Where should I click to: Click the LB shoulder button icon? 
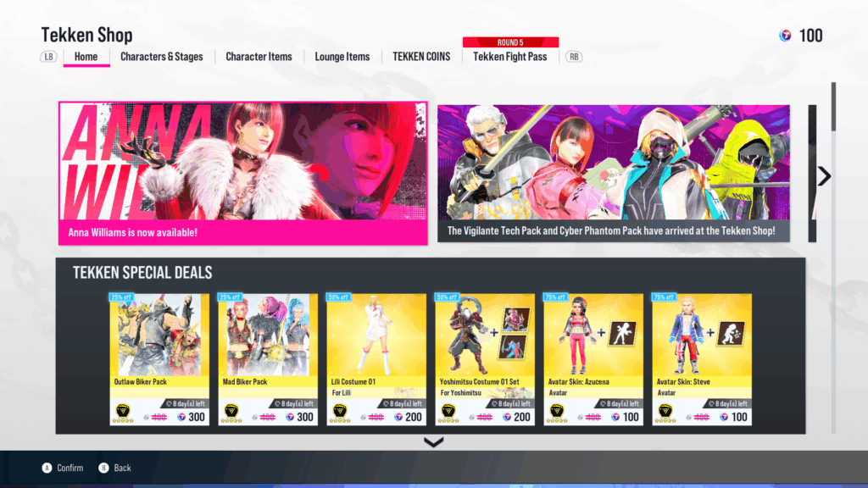tap(48, 57)
